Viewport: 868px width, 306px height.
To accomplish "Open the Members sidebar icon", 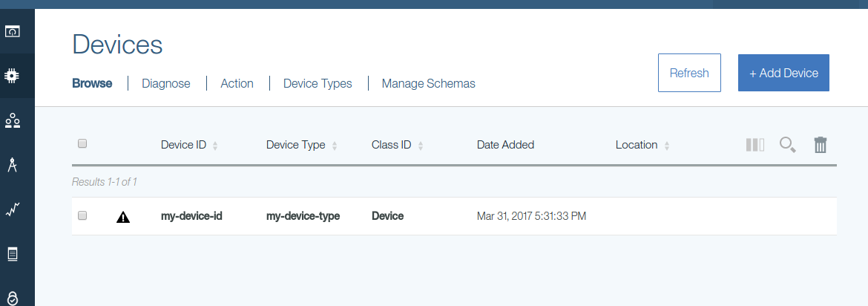I will click(x=12, y=120).
